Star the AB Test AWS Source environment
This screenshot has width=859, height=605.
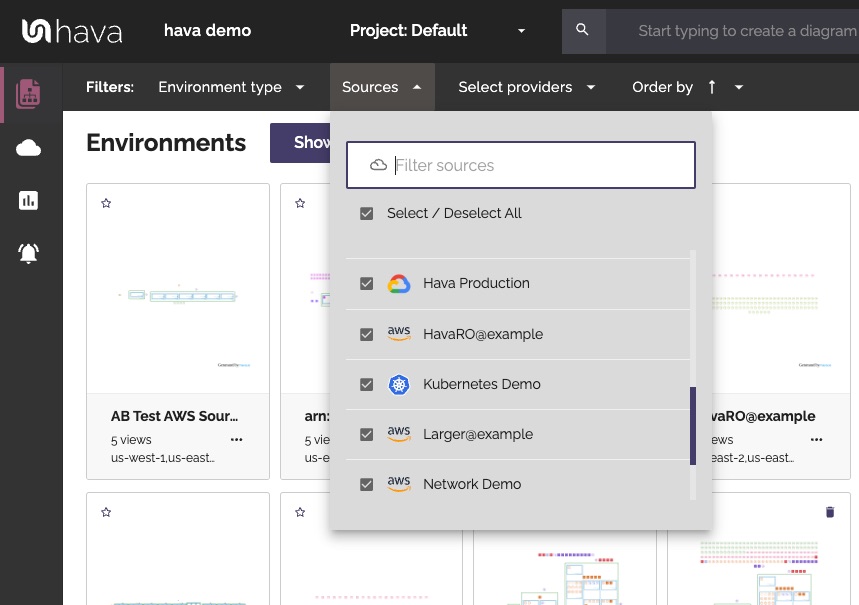pyautogui.click(x=106, y=203)
